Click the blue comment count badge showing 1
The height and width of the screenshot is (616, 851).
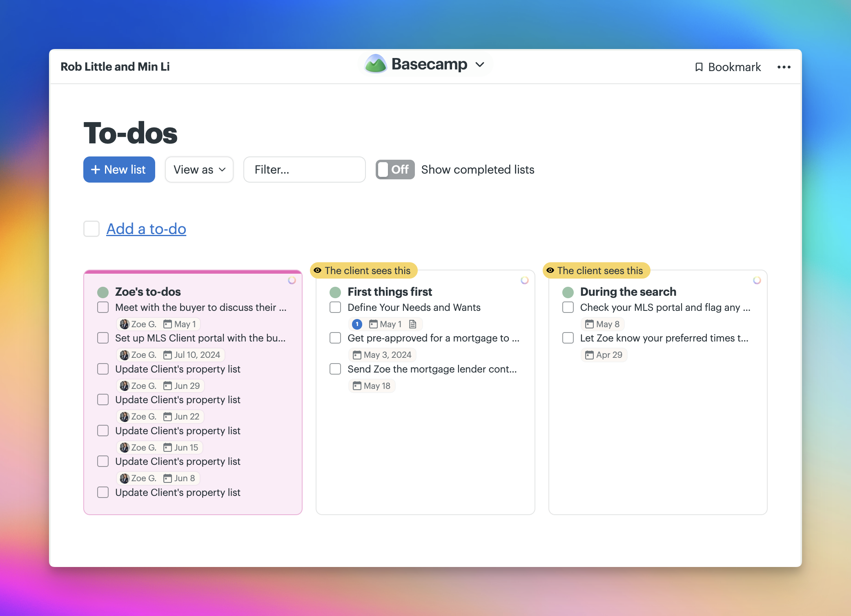click(x=357, y=324)
